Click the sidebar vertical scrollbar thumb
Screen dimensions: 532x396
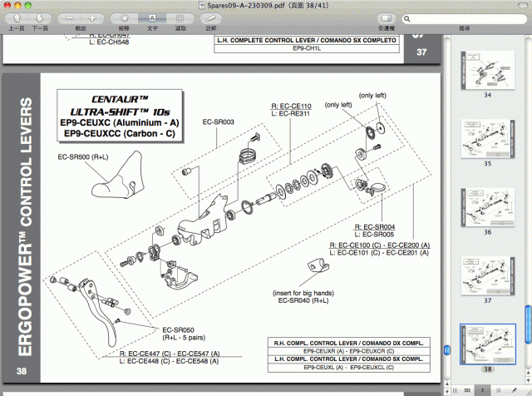528,324
